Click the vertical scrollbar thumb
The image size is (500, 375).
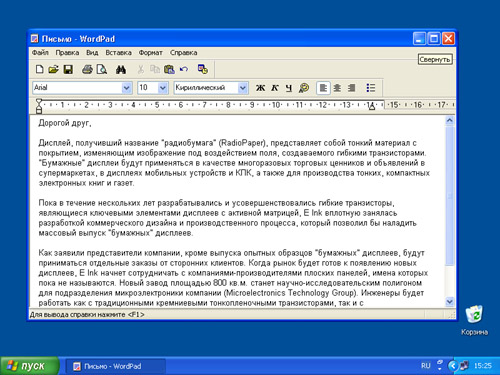tap(450, 196)
